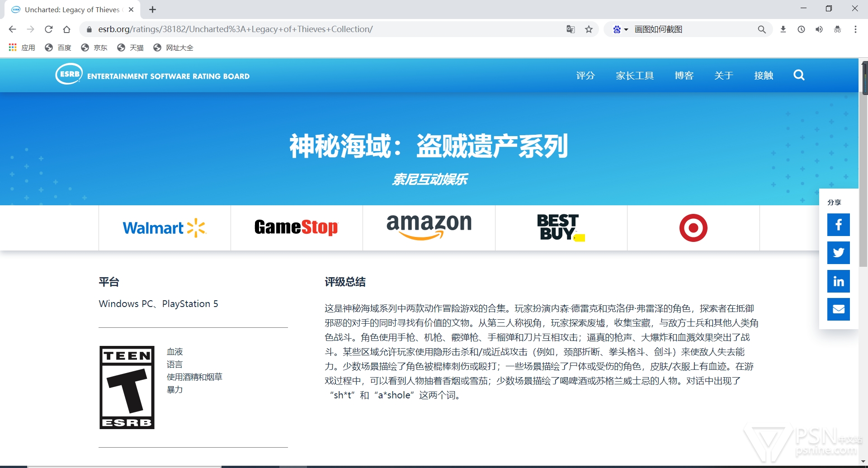Viewport: 868px width, 468px height.
Task: Close the Uncharted tab
Action: 131,9
